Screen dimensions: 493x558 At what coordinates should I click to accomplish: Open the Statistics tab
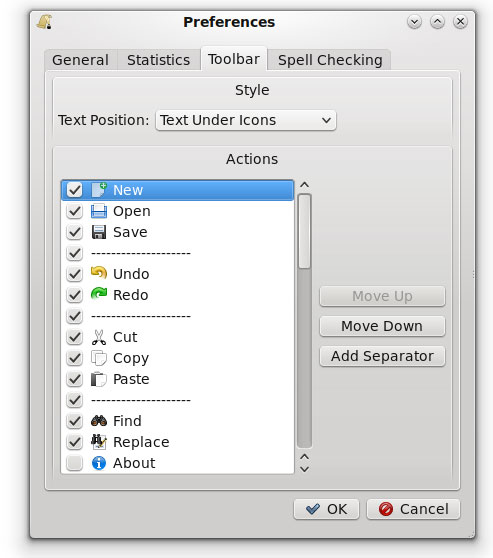click(158, 60)
